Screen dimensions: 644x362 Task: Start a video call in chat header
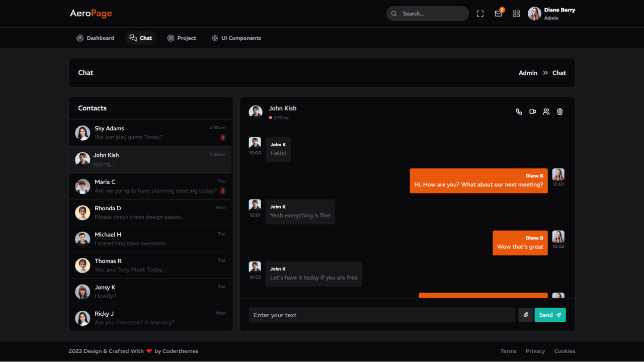[532, 112]
